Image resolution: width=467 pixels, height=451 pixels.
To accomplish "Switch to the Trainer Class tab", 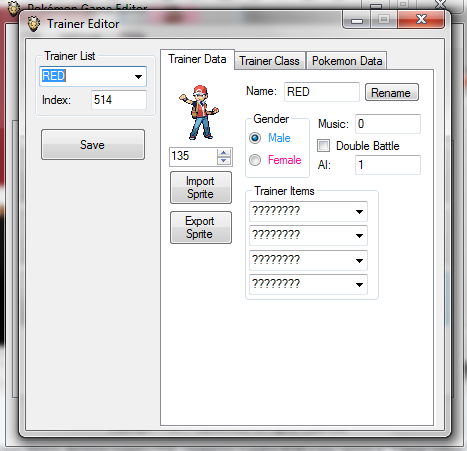I will pyautogui.click(x=269, y=61).
